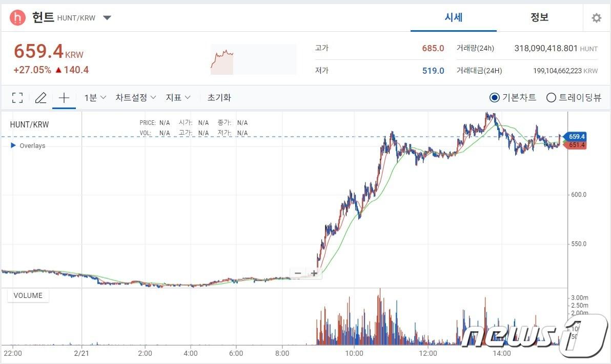This screenshot has height=364, width=611.
Task: Select the drawing pencil tool
Action: (x=41, y=97)
